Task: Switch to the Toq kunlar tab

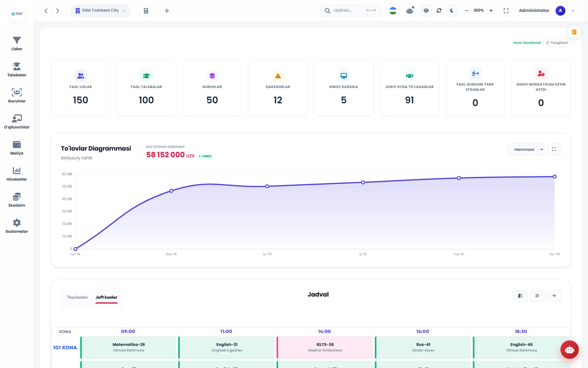Action: pos(77,297)
